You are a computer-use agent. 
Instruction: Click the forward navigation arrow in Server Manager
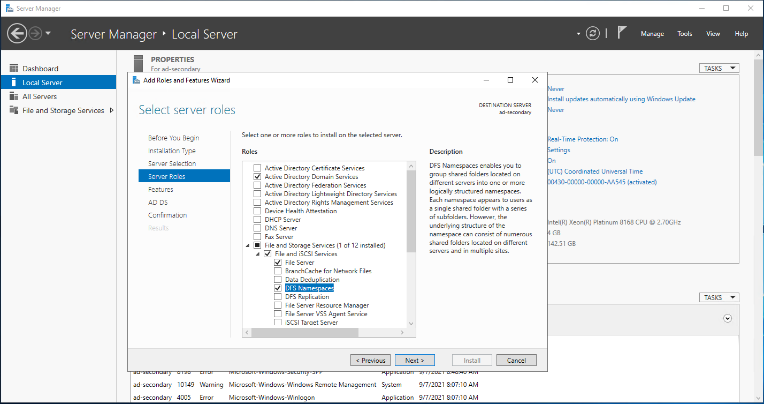pos(35,34)
